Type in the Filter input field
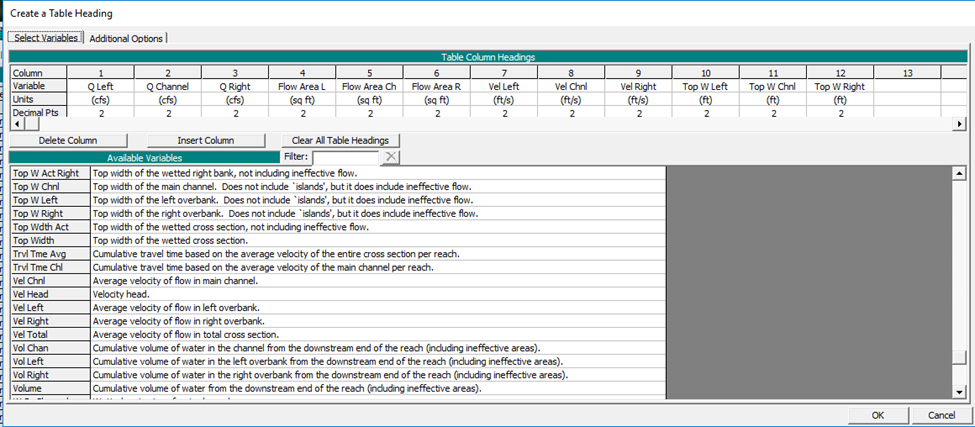975x427 pixels. point(346,157)
